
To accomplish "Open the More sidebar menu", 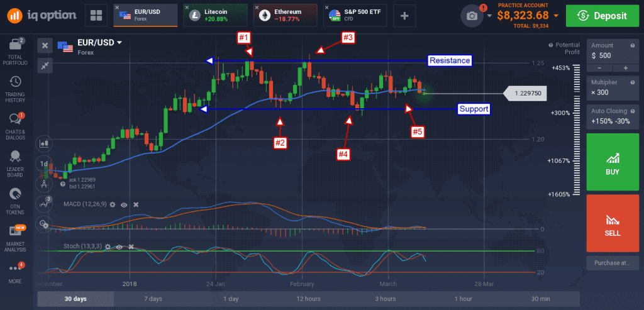I will (x=15, y=272).
